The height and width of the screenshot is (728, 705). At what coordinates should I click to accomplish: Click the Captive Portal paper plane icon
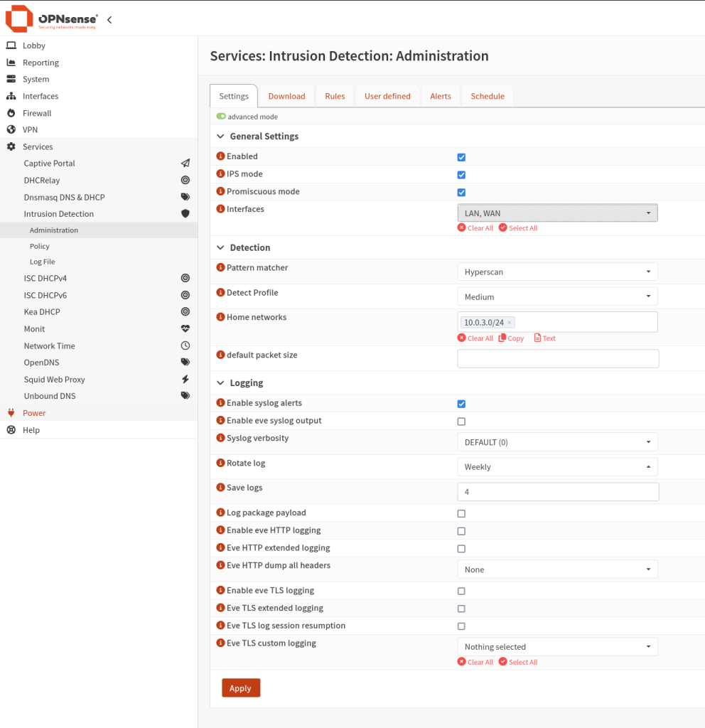point(185,164)
